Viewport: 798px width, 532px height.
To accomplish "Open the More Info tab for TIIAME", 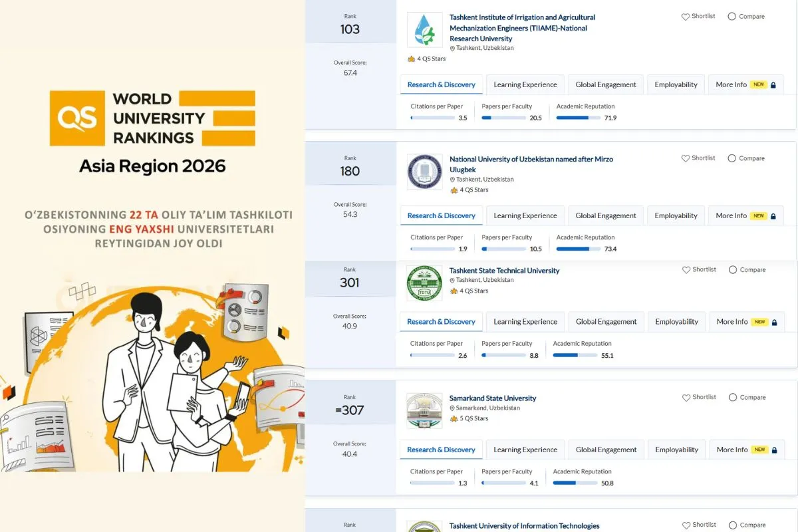I will pos(746,84).
